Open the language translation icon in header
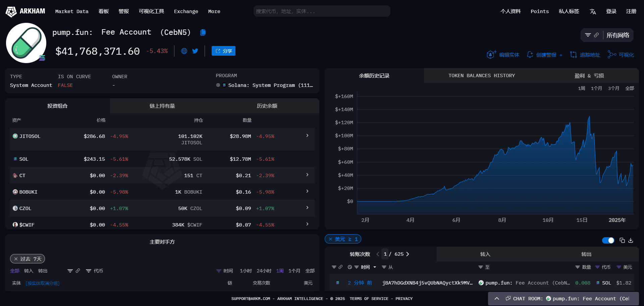Image resolution: width=644 pixels, height=306 pixels. 593,11
